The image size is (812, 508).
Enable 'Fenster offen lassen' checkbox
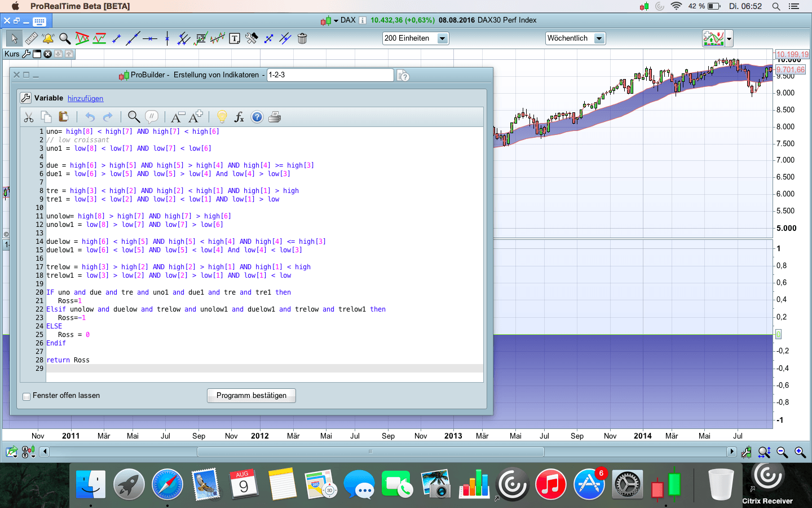[27, 396]
